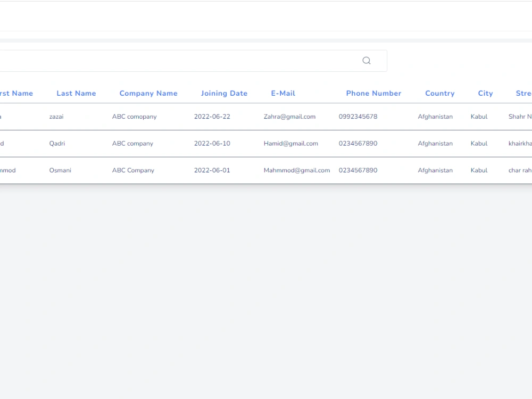Click the Phone Number column header

373,93
